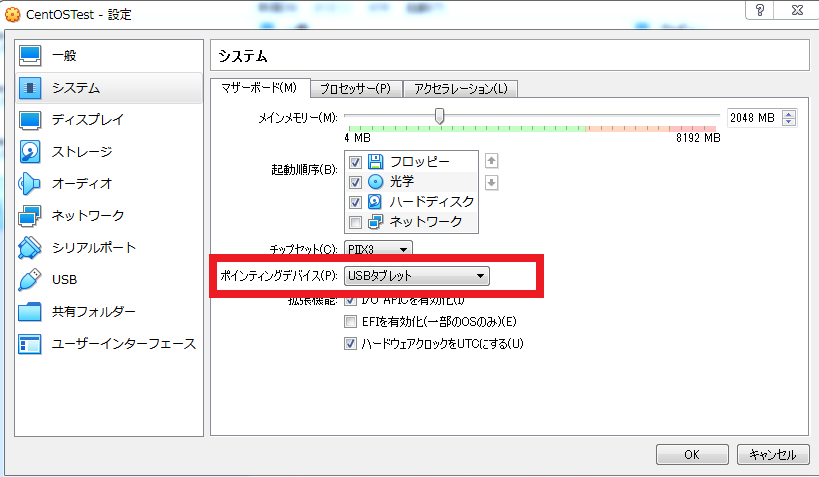Open the ディスプレイ monitor icon
The image size is (819, 477).
pyautogui.click(x=30, y=120)
